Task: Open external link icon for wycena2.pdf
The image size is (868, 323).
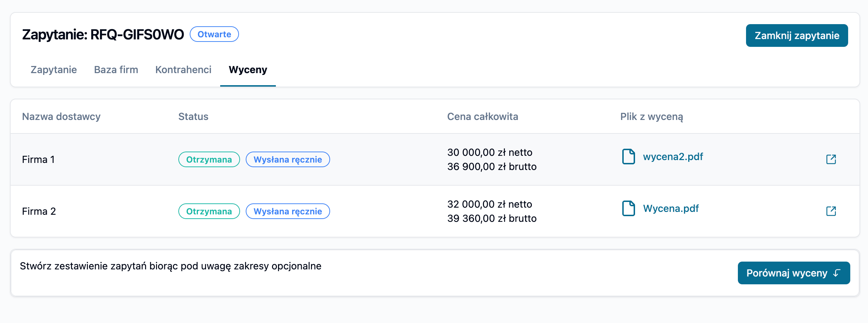Action: 831,159
